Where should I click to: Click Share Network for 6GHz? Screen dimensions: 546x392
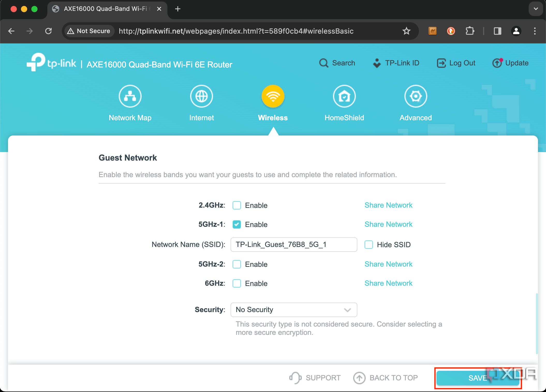coord(388,283)
